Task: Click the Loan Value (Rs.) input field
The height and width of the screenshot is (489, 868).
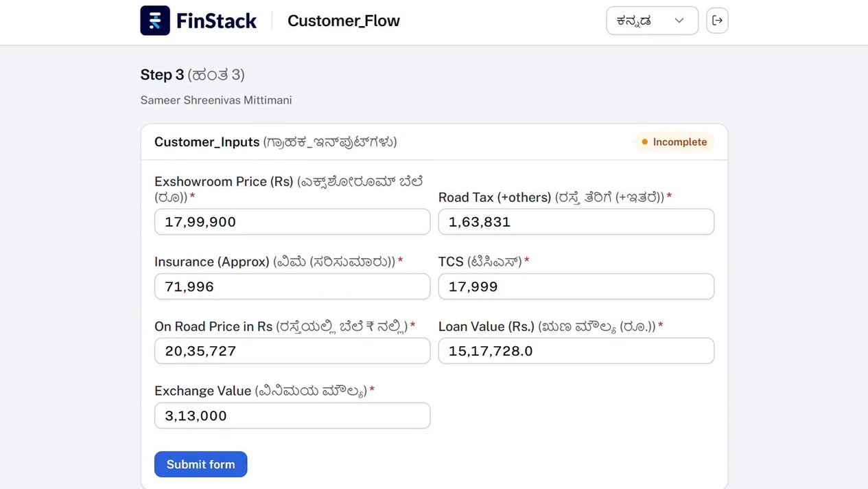Action: click(576, 351)
